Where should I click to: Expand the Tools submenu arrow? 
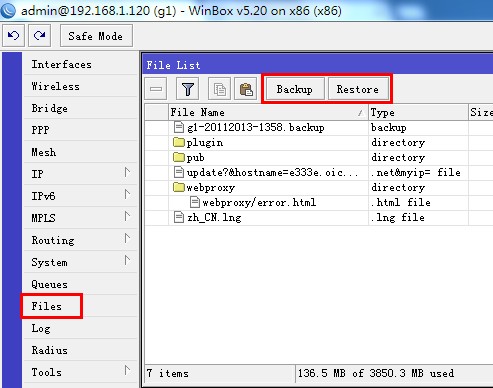click(x=127, y=371)
